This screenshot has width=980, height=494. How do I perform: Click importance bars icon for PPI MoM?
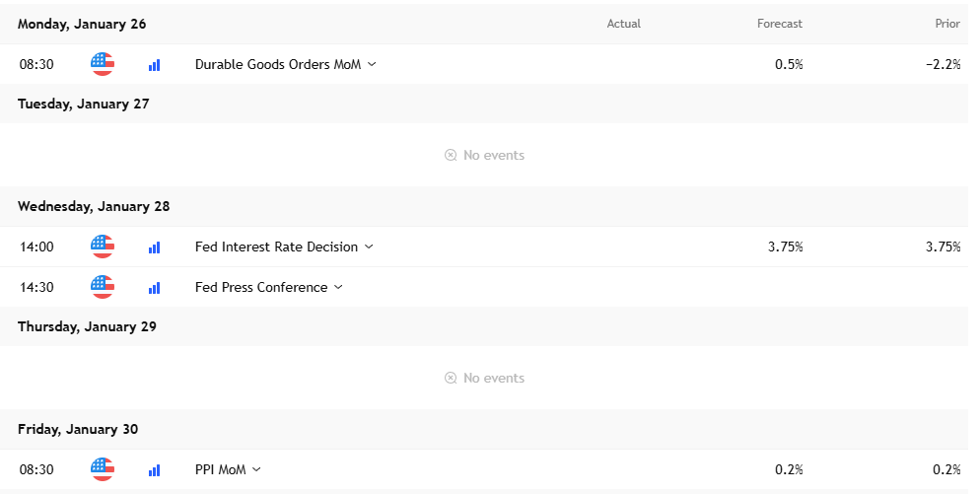155,470
